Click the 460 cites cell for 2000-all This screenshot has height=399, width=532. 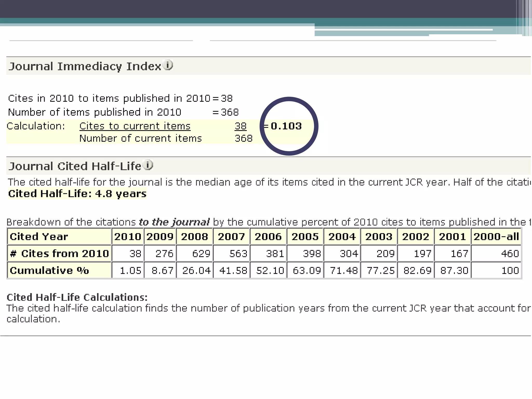[x=510, y=253]
